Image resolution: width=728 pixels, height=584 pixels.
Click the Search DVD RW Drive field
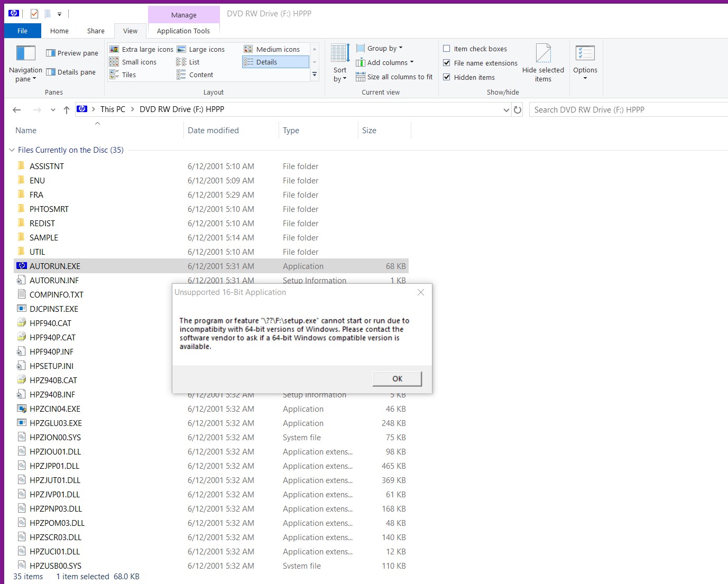(x=628, y=109)
